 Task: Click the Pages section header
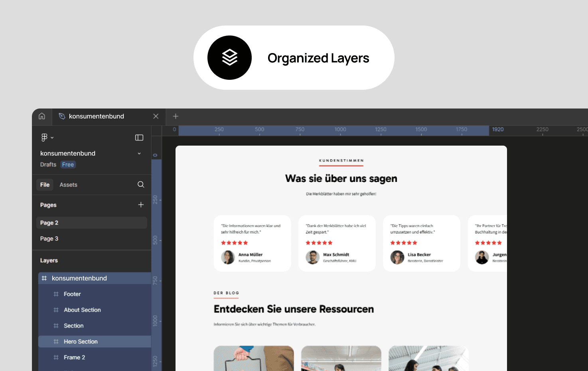coord(48,205)
